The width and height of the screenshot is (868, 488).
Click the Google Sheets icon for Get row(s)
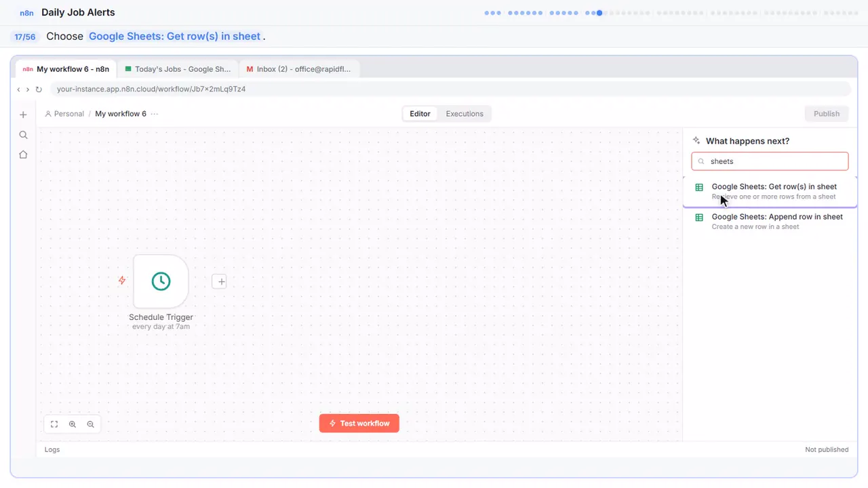pyautogui.click(x=700, y=187)
